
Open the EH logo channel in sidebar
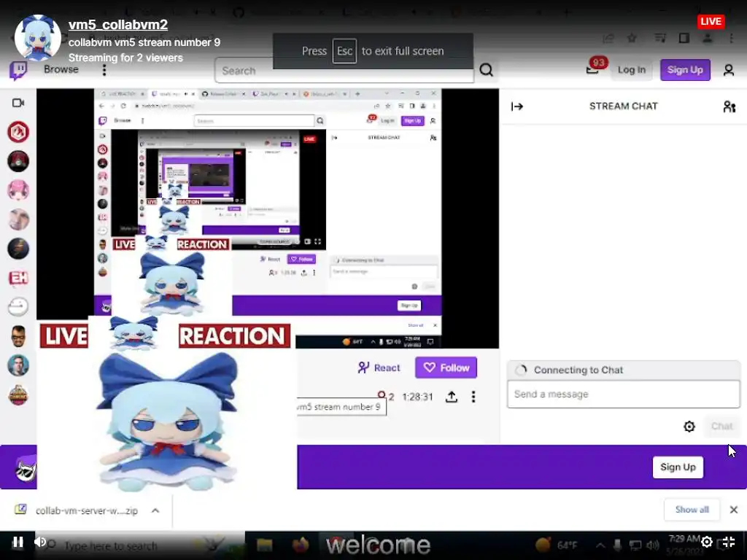18,278
